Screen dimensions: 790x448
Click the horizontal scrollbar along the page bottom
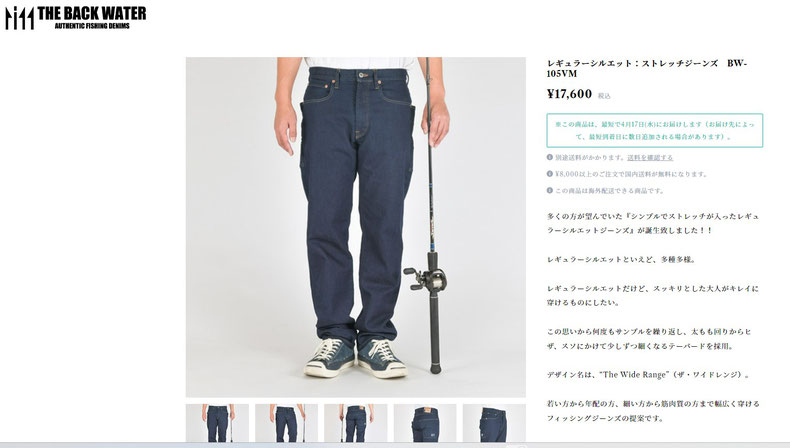(395, 445)
